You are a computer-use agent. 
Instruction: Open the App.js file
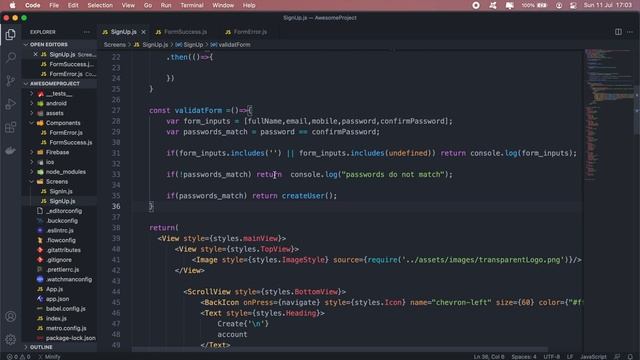point(54,289)
